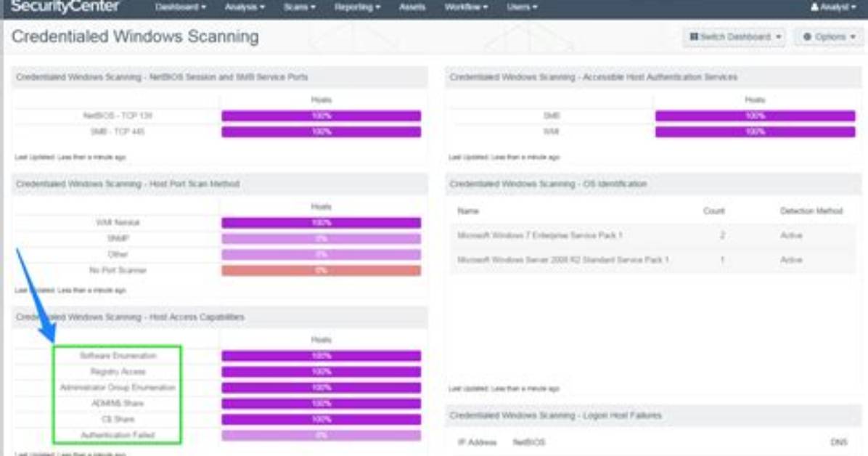Screen dimensions: 868x456
Task: Open the Switch Dashboard dropdown
Action: (734, 36)
